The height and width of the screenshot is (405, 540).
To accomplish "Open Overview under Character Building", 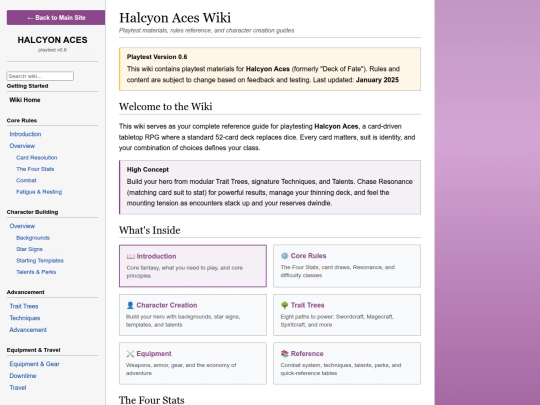I will click(22, 226).
